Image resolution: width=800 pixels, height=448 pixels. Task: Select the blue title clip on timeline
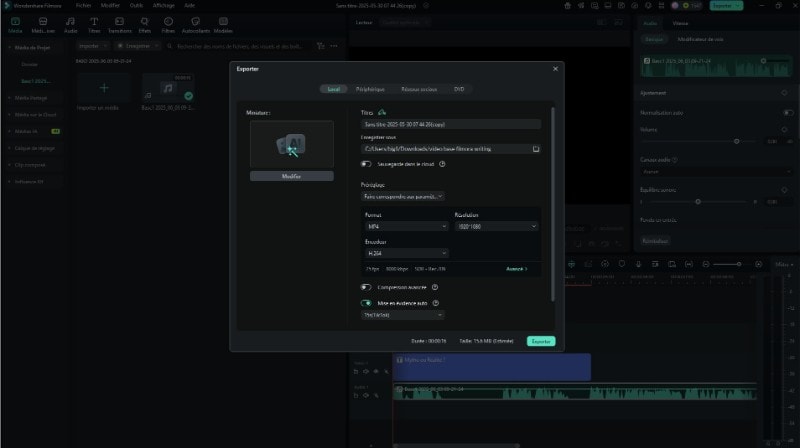click(492, 367)
